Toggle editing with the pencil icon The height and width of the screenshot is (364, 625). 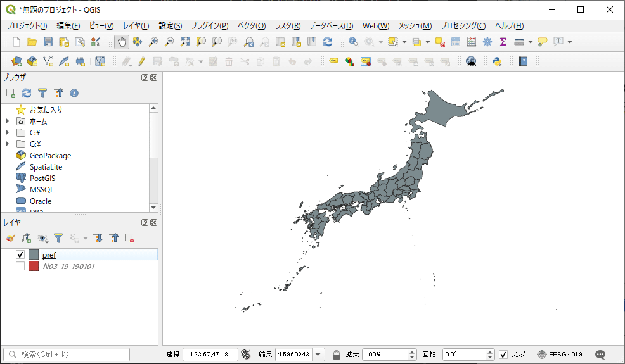(141, 61)
